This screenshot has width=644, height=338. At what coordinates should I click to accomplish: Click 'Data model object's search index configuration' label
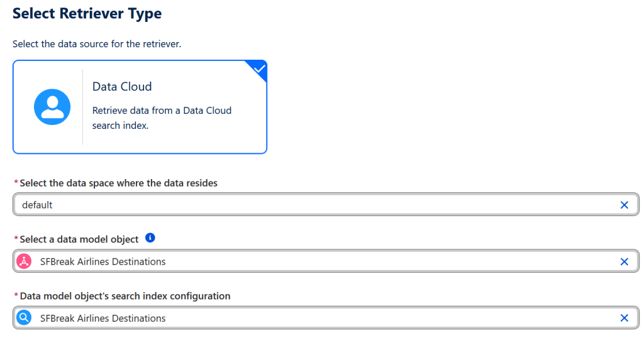coord(125,296)
